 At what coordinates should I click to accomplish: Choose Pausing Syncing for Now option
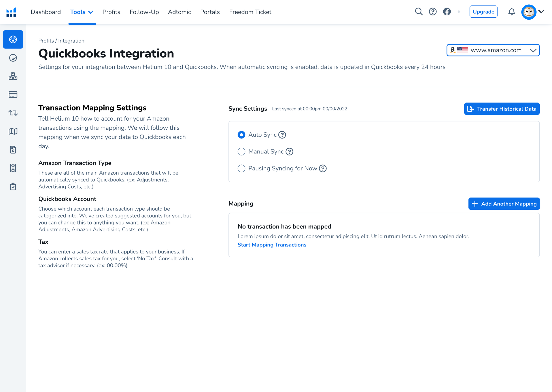click(241, 168)
